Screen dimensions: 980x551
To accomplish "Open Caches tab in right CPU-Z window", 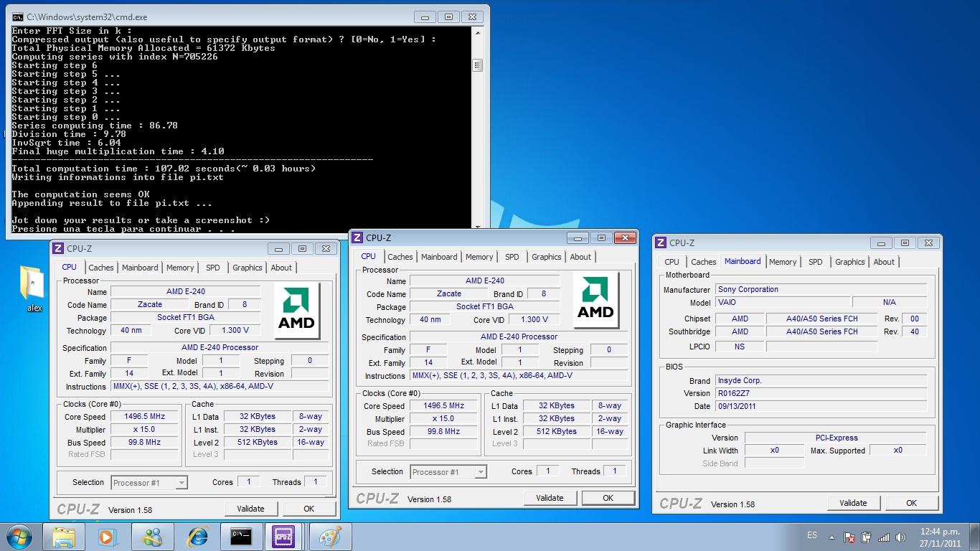I will click(704, 262).
